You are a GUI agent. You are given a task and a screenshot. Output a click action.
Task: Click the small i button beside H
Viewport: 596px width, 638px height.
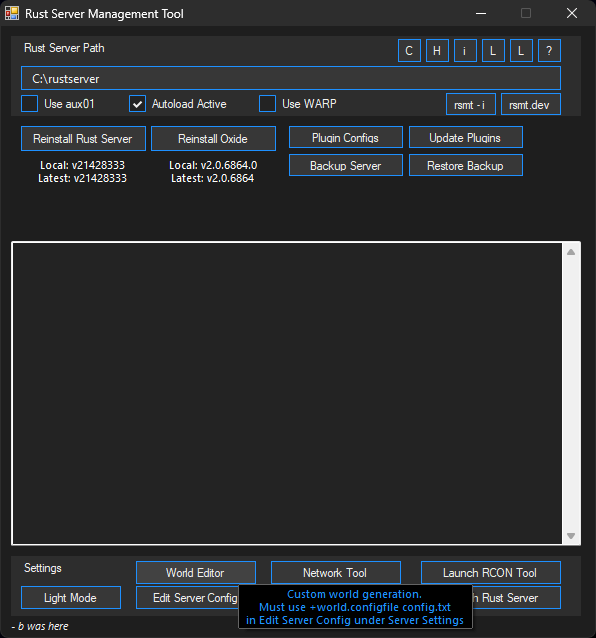pyautogui.click(x=465, y=50)
